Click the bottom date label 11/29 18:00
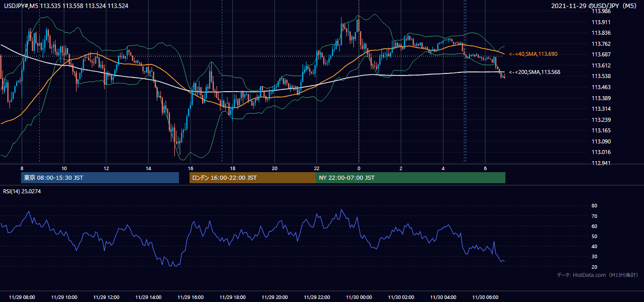Screen dimensions: 644x302 pos(232,297)
